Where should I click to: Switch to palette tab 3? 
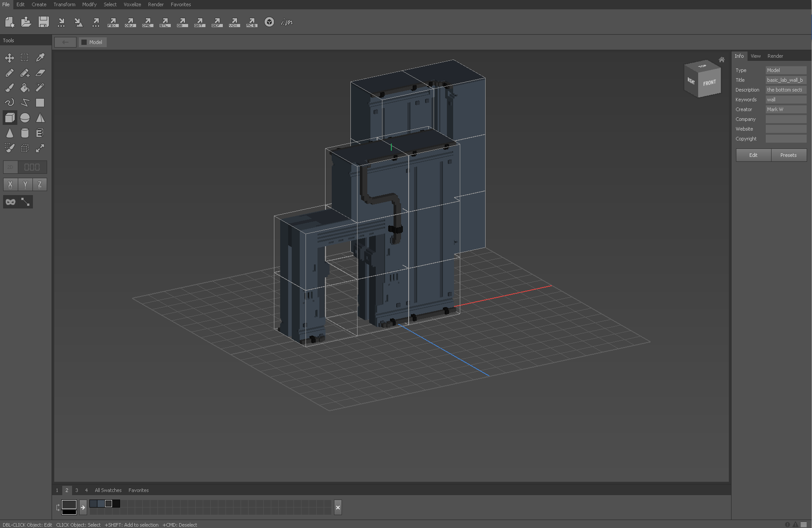coord(76,490)
